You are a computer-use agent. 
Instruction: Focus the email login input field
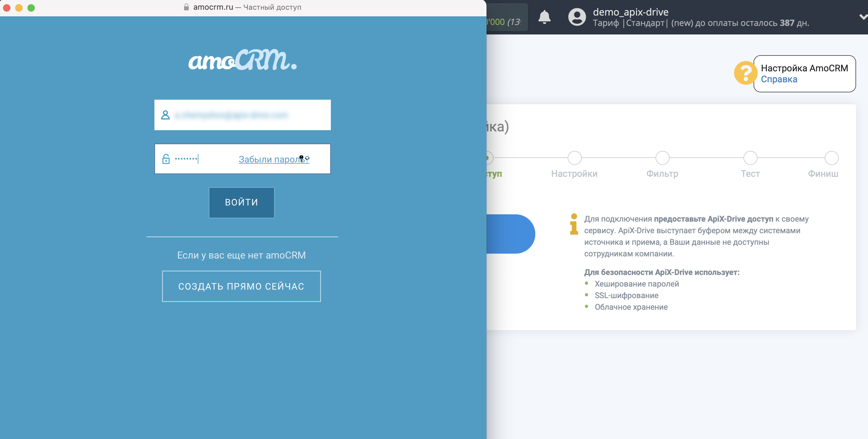[242, 115]
